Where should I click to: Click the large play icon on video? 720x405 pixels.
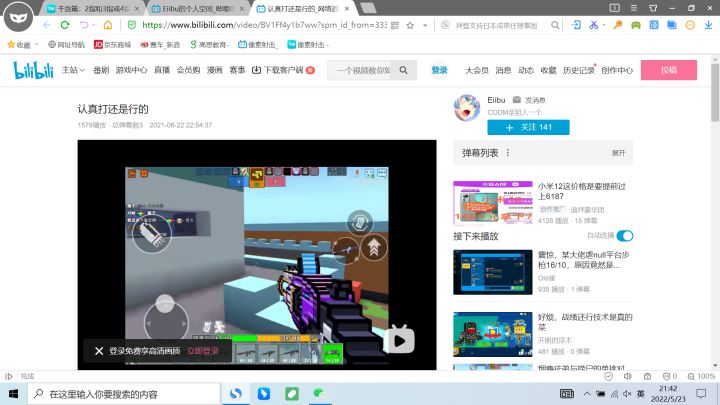399,340
